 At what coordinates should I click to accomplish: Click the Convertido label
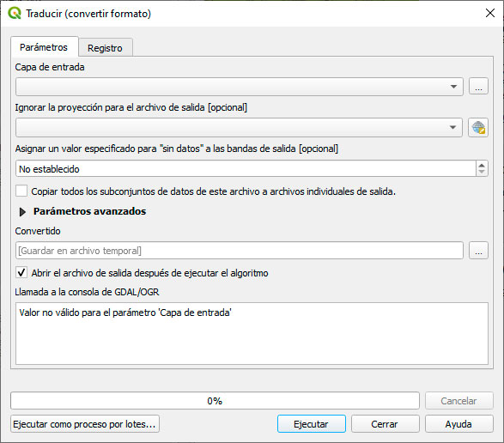tap(38, 231)
